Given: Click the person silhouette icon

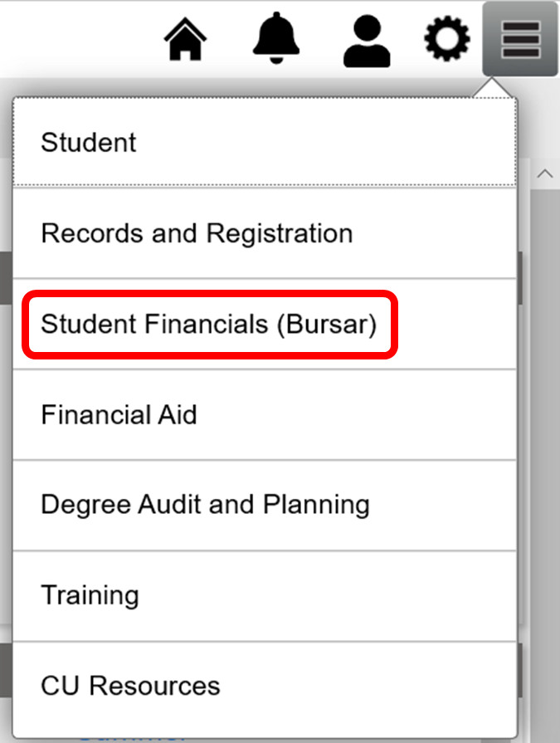Looking at the screenshot, I should click(x=367, y=41).
